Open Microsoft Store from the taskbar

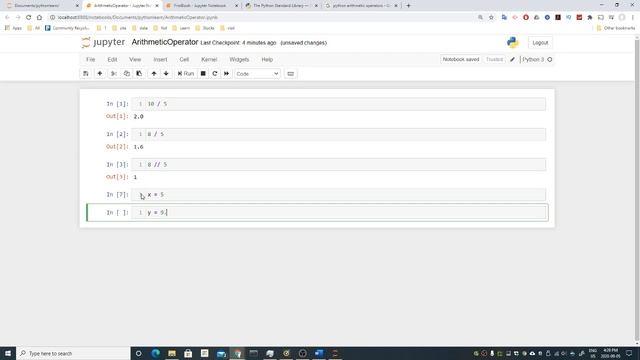pos(188,353)
